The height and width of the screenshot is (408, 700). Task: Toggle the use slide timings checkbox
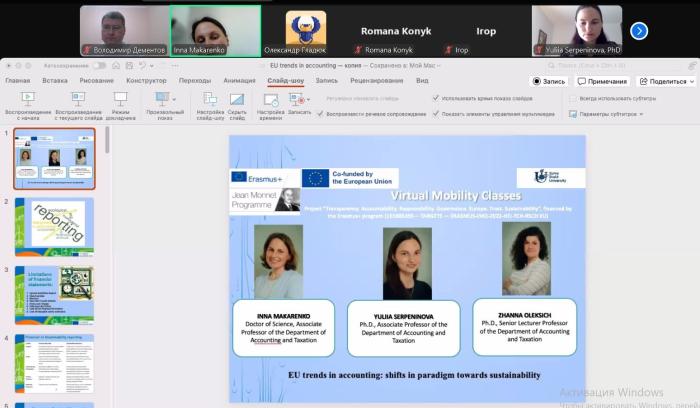click(x=436, y=98)
